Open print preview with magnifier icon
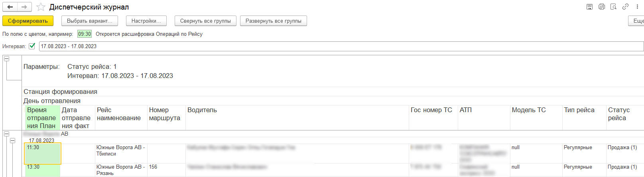Image resolution: width=644 pixels, height=177 pixels. 613,7
